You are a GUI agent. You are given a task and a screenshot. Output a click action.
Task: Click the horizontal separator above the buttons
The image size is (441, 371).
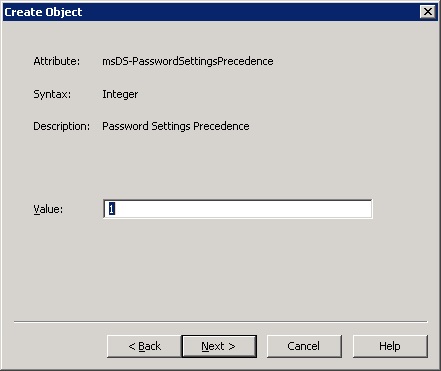click(x=220, y=322)
